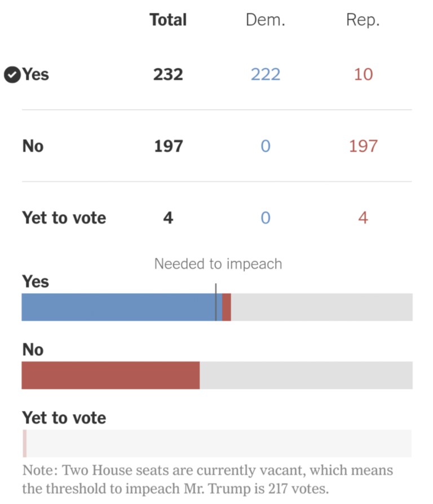Image resolution: width=433 pixels, height=504 pixels.
Task: Click the total No count 197
Action: click(168, 146)
